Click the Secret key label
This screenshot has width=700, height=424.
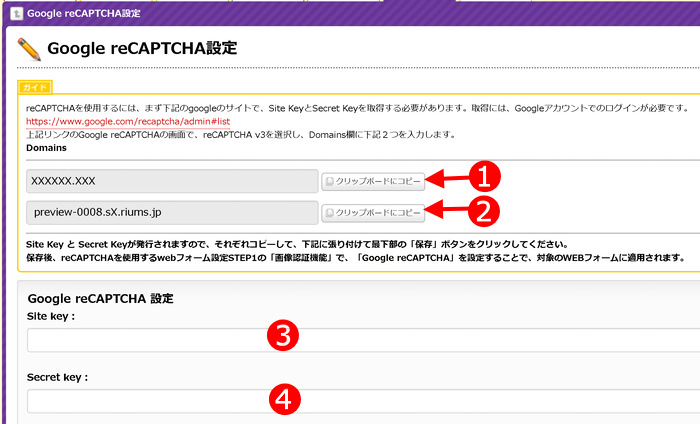click(58, 378)
